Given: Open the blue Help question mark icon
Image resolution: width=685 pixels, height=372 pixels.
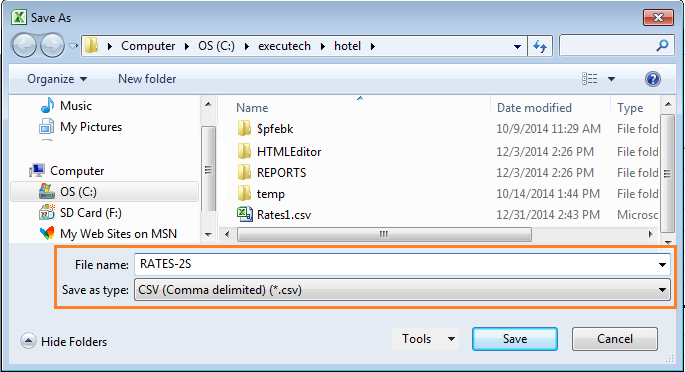Looking at the screenshot, I should pos(652,79).
